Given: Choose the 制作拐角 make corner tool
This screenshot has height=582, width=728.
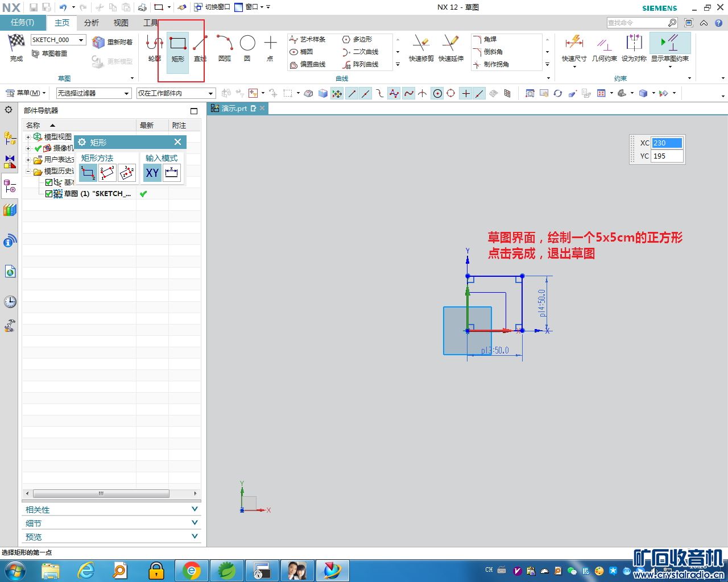Looking at the screenshot, I should (x=491, y=64).
